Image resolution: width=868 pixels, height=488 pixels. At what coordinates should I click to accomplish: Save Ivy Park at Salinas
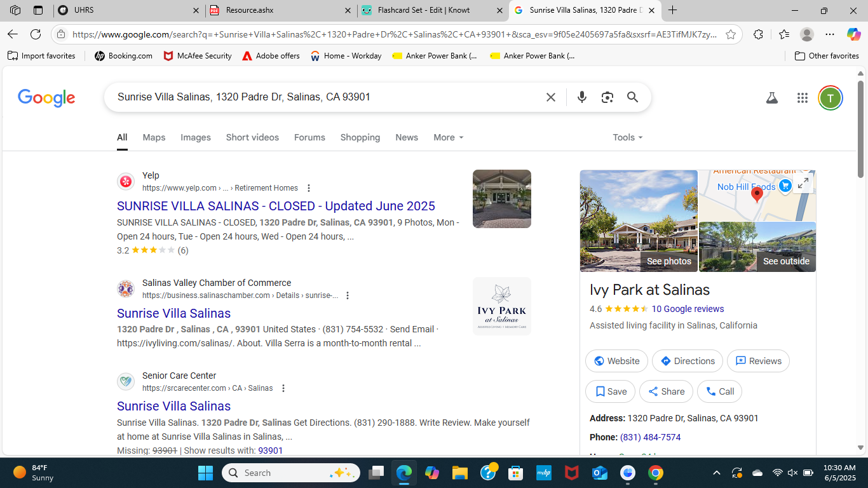point(610,391)
